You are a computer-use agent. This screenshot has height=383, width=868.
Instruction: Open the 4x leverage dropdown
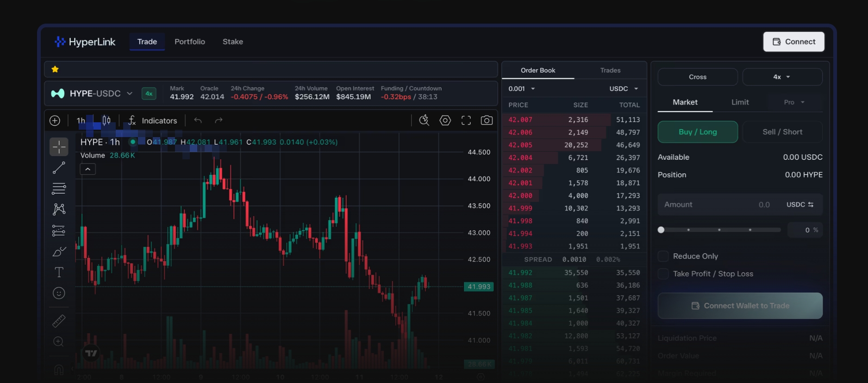pos(782,77)
